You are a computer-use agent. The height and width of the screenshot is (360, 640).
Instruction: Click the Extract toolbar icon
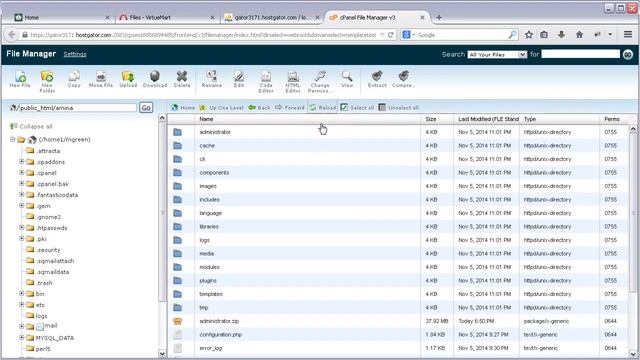point(377,79)
